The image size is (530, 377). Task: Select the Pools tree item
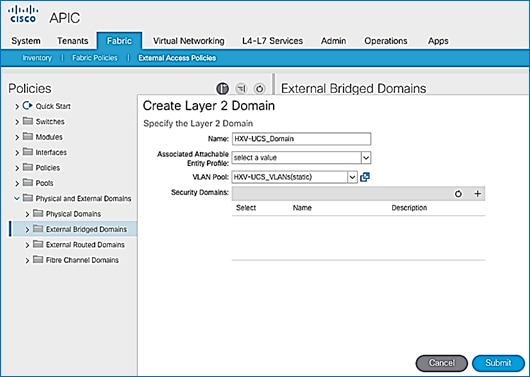tap(44, 183)
